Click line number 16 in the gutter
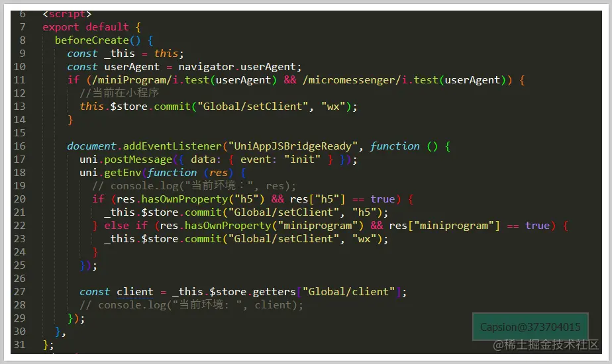Screen dimensions: 612x364 (x=19, y=146)
